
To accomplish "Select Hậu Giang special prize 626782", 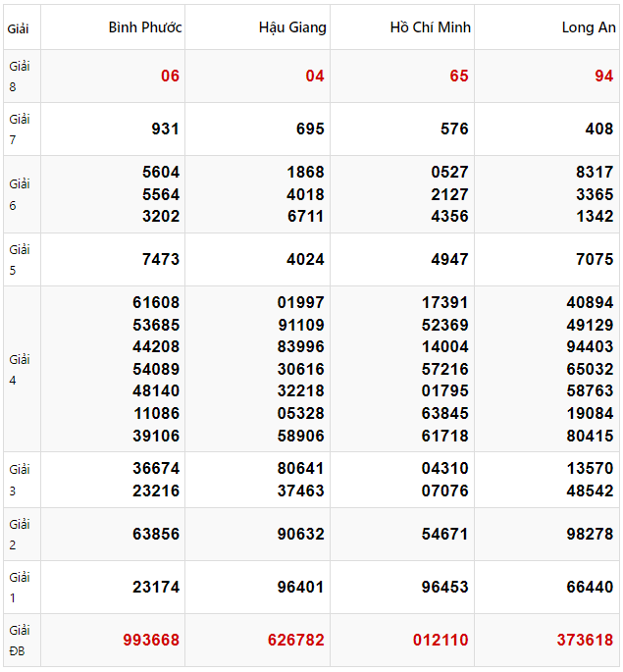I will (x=295, y=640).
